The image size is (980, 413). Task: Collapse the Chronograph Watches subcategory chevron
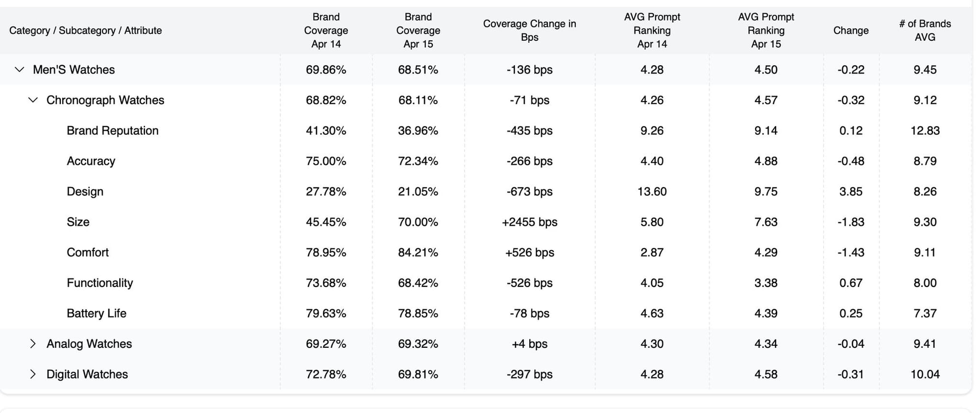click(x=33, y=100)
